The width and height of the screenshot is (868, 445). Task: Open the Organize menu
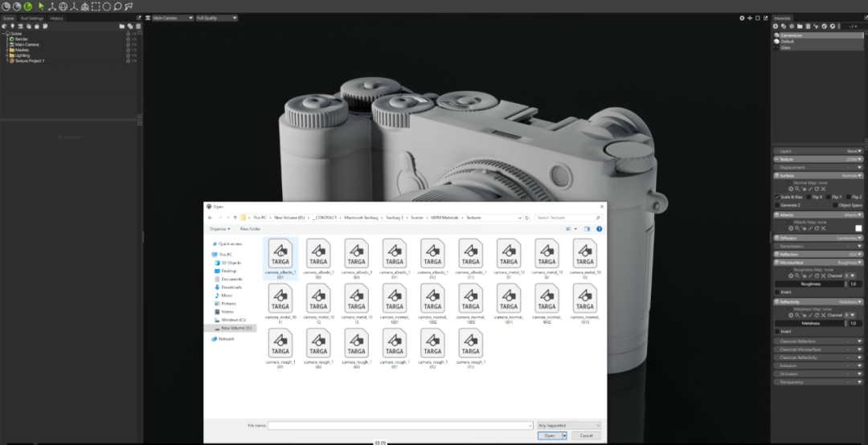click(219, 229)
